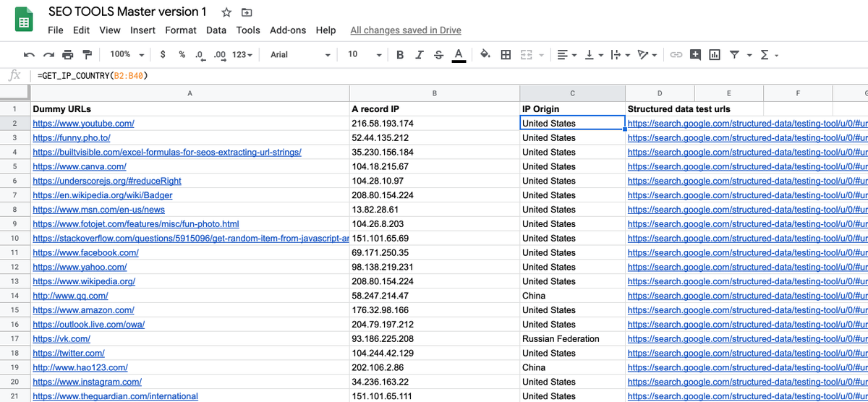Open the Google Sheets home icon

23,21
